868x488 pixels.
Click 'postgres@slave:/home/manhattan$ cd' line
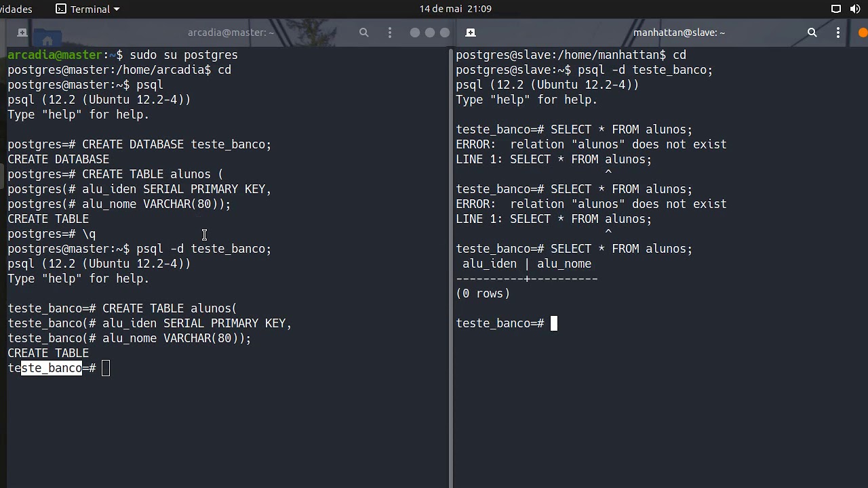tap(571, 55)
